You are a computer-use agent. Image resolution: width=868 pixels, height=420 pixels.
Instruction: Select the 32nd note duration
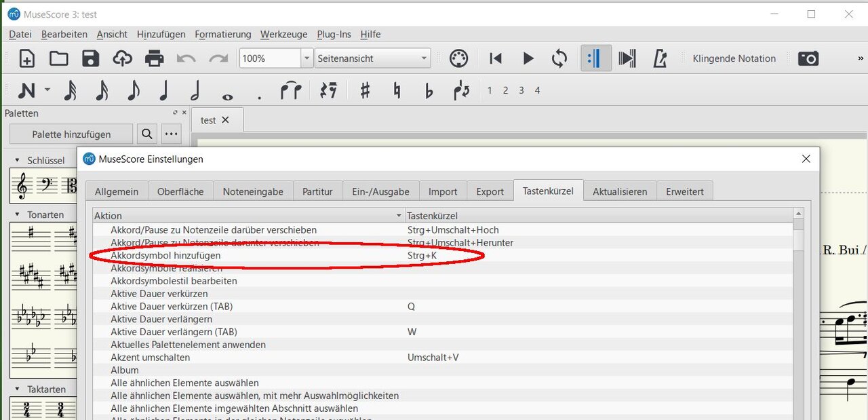pyautogui.click(x=70, y=90)
